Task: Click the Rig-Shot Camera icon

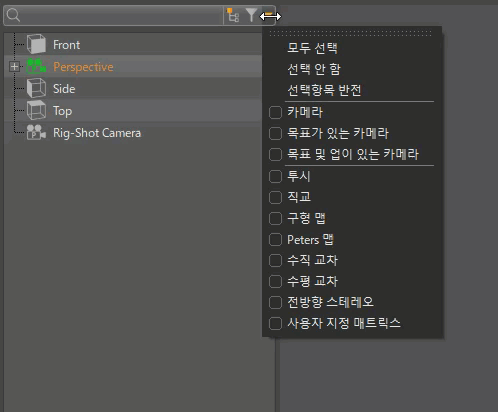Action: (x=36, y=132)
